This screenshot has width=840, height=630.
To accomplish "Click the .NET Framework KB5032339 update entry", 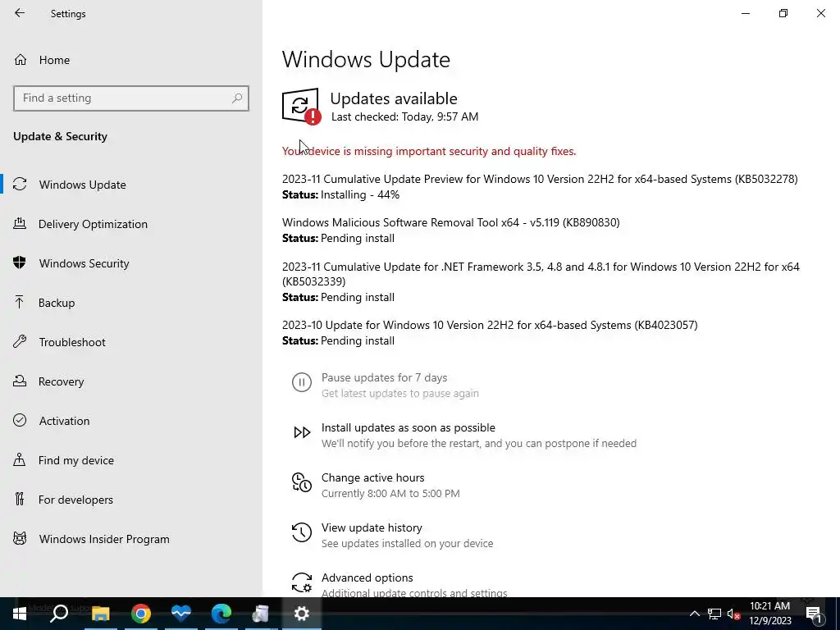I will pos(541,274).
